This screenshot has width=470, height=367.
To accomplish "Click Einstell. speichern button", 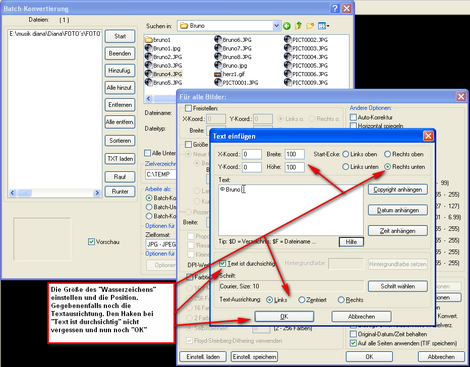I will tap(254, 357).
